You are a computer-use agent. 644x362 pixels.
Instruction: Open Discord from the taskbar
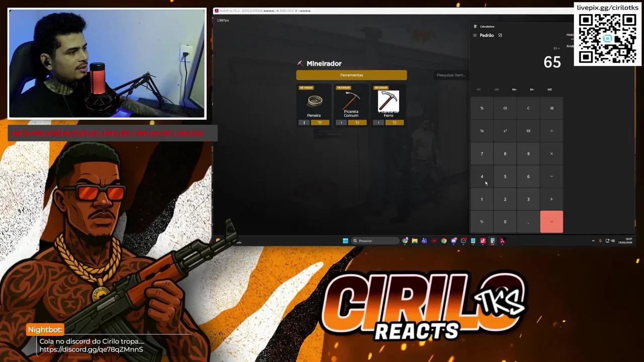coord(453,241)
